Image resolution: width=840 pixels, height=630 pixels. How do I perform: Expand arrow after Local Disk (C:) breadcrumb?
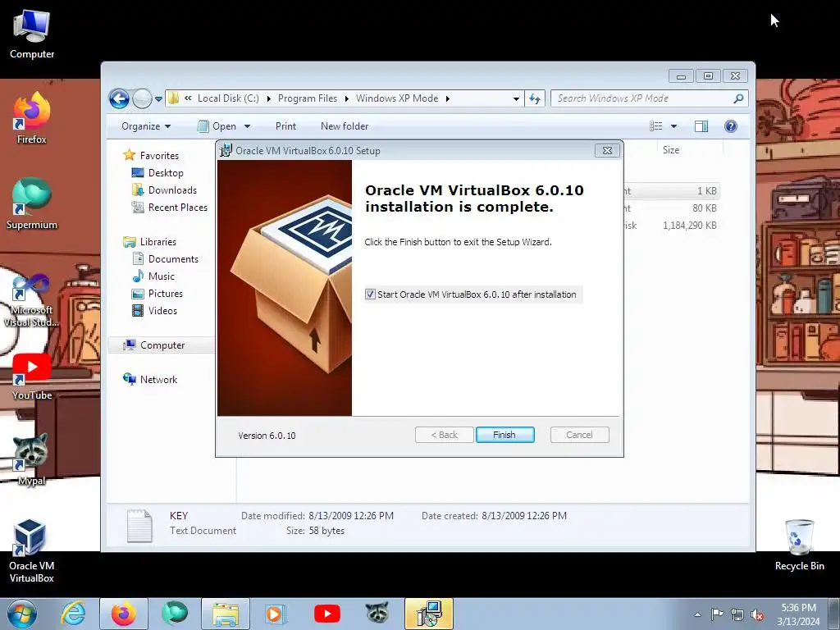pyautogui.click(x=268, y=98)
